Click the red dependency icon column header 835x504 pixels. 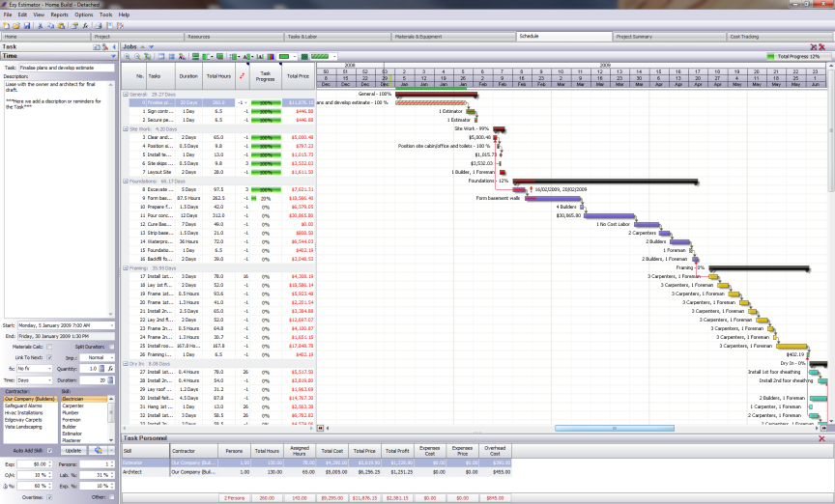point(242,76)
